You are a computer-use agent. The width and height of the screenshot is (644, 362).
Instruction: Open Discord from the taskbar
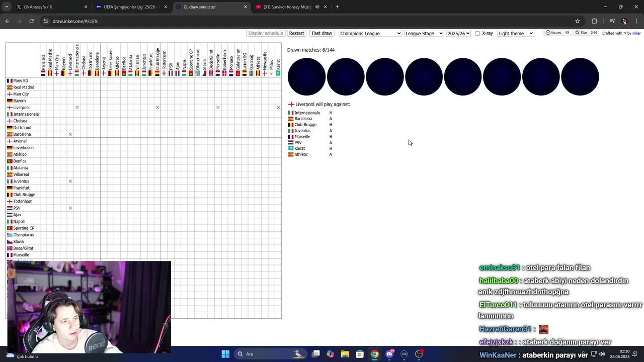click(389, 354)
